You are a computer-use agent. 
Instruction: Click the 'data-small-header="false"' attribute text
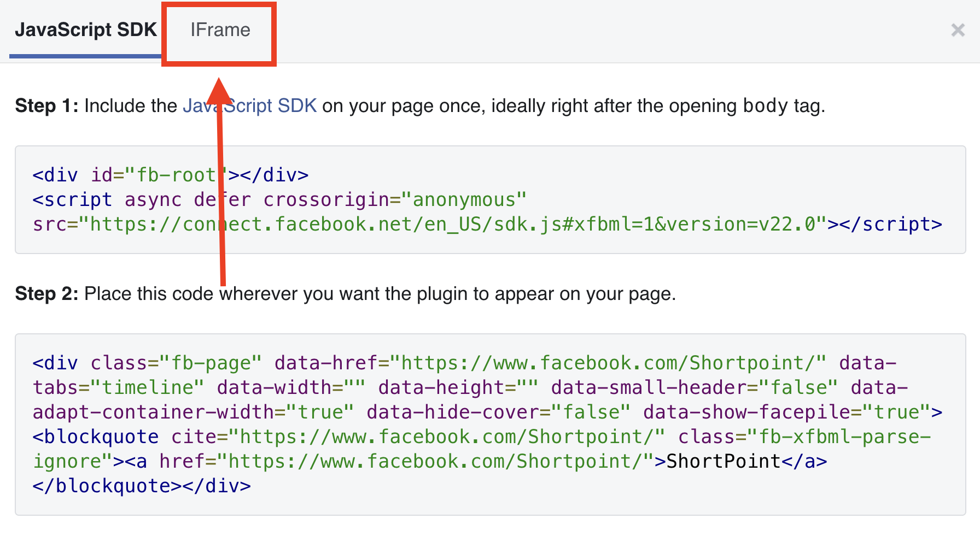click(x=694, y=387)
